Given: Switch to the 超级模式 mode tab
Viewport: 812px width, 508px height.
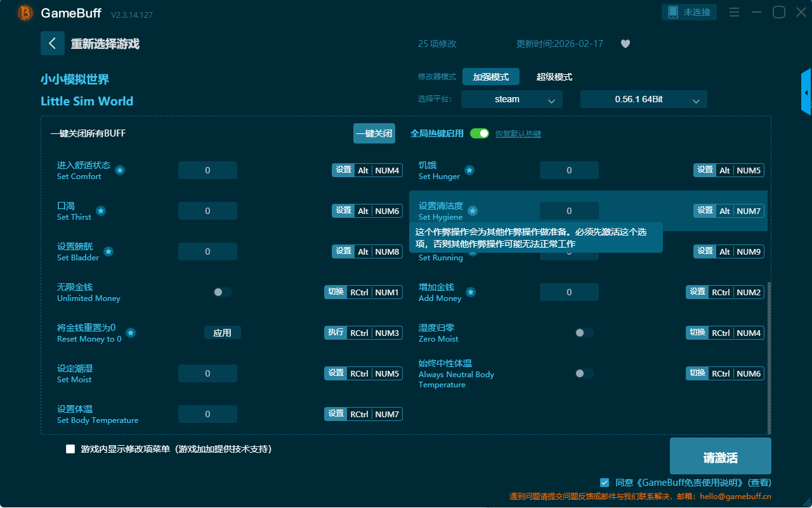Looking at the screenshot, I should click(x=554, y=77).
